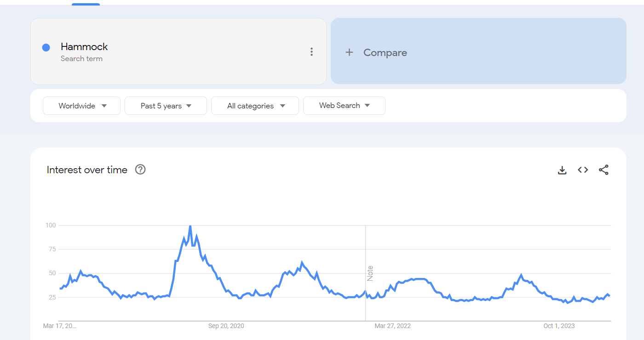This screenshot has height=340, width=644.
Task: Click the Compare text to add a term
Action: pyautogui.click(x=385, y=52)
